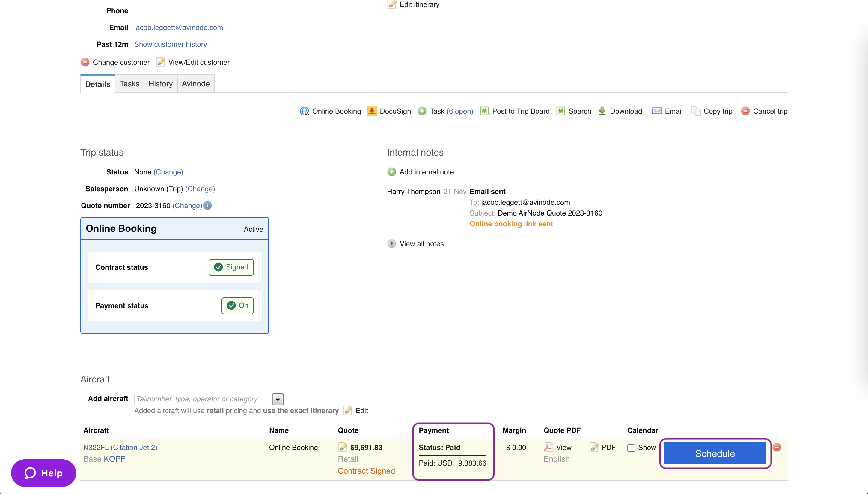Image resolution: width=868 pixels, height=494 pixels.
Task: Click the View quote PDF icon
Action: click(548, 448)
